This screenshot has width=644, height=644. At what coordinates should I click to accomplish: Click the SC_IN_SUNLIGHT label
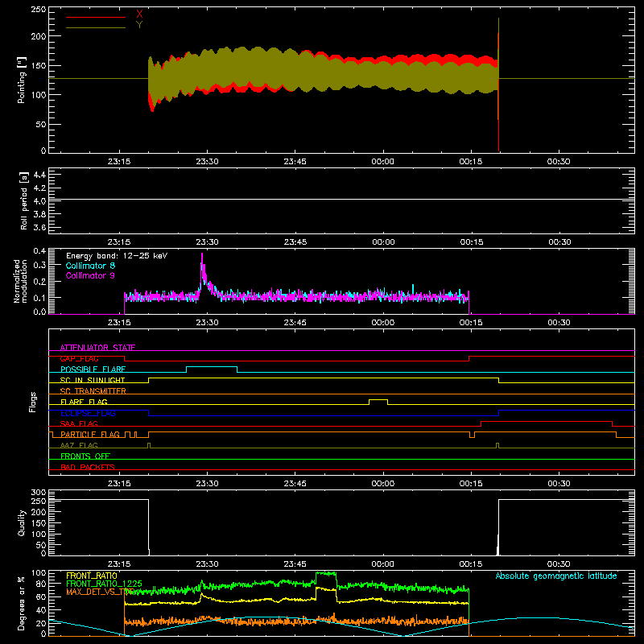(93, 380)
